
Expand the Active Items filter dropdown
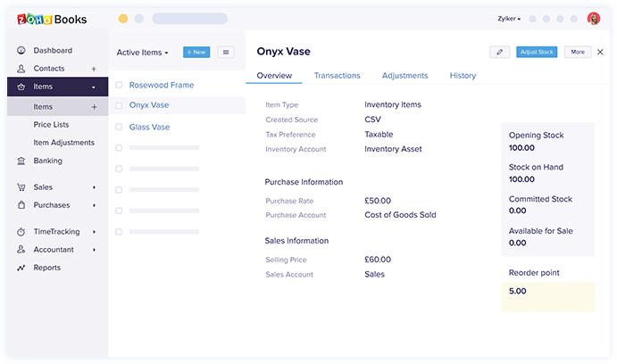coord(143,53)
